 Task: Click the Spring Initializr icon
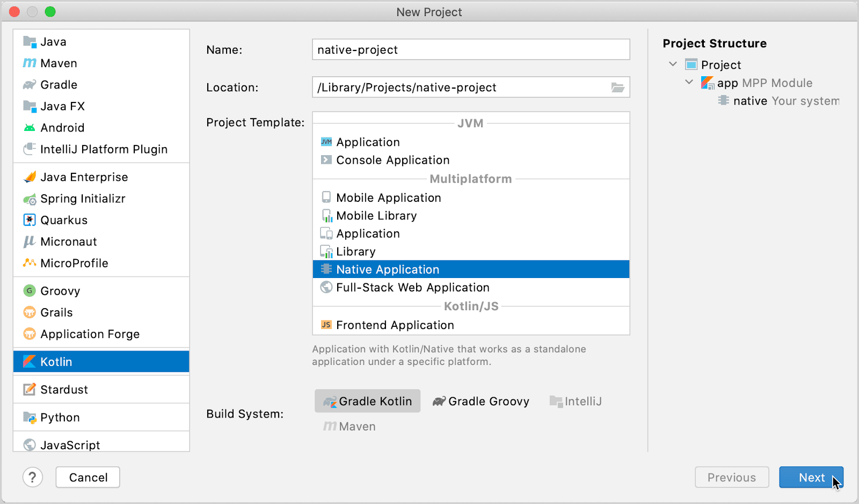click(x=30, y=199)
